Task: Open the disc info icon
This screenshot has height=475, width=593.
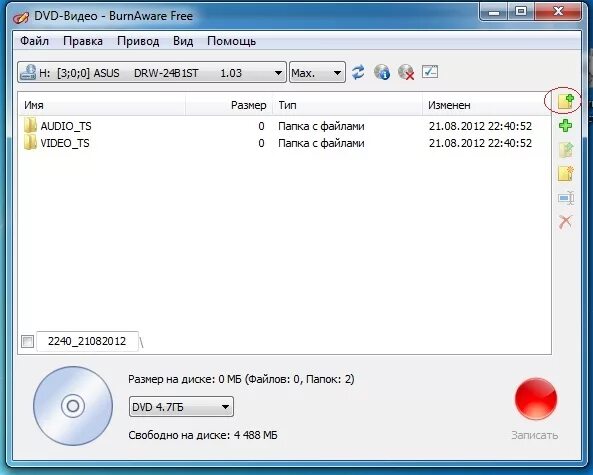Action: pos(382,72)
